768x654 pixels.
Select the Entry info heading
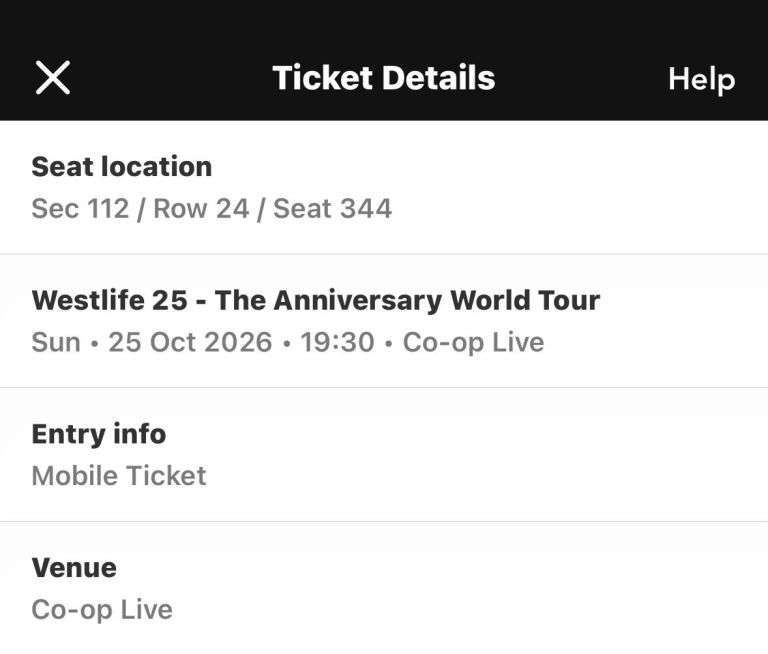[x=98, y=434]
